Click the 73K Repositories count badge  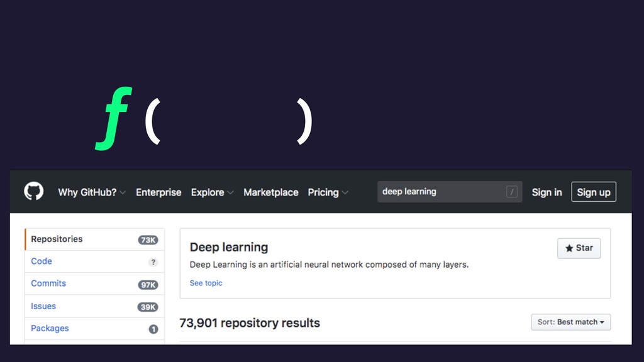point(148,240)
